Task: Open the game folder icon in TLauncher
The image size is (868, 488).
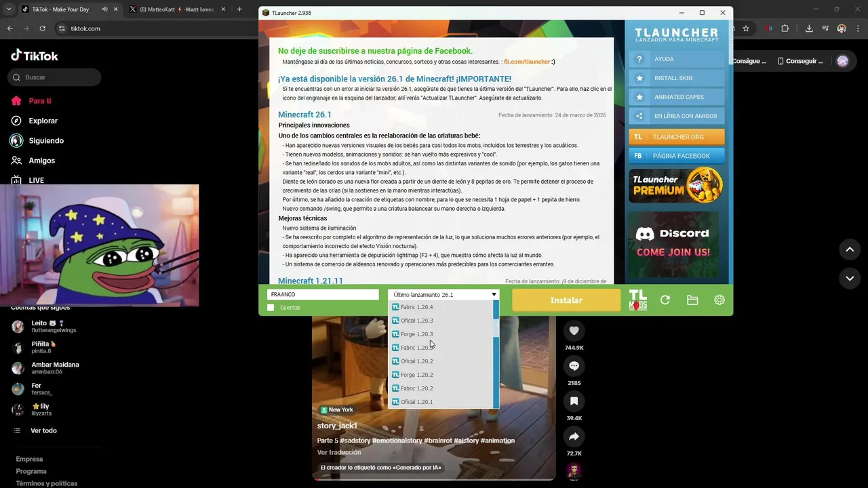Action: click(692, 300)
